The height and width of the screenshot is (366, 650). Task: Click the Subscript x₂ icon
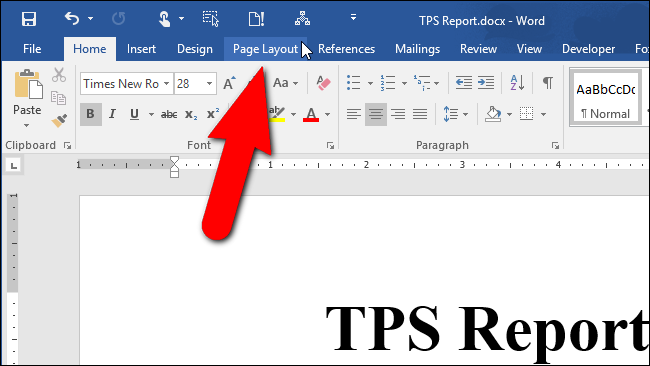(x=191, y=114)
